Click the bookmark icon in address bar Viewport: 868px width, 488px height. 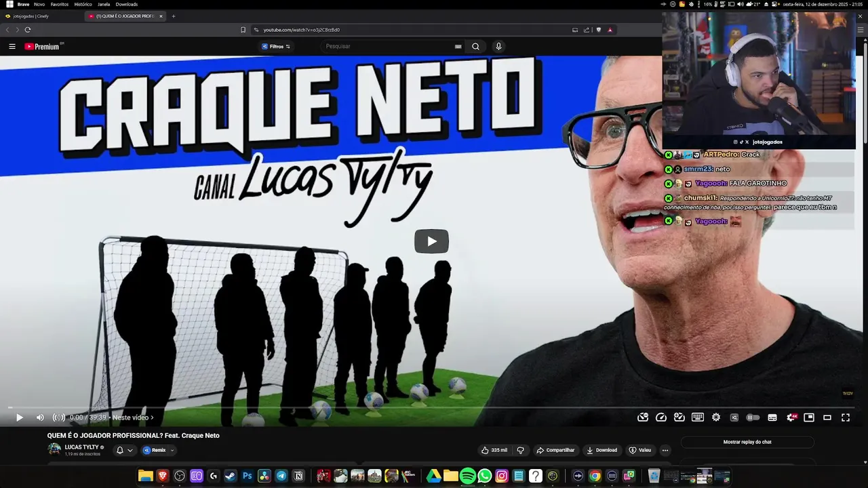(x=243, y=30)
